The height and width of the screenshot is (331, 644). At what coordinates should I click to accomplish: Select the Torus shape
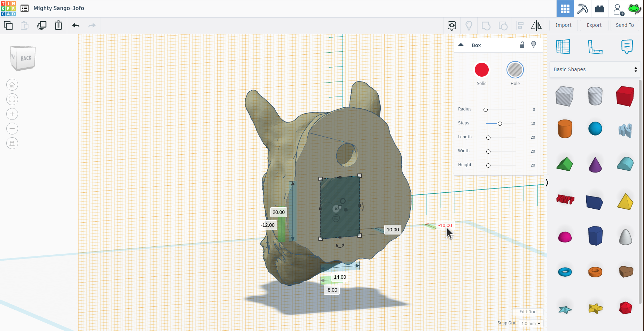pyautogui.click(x=565, y=271)
